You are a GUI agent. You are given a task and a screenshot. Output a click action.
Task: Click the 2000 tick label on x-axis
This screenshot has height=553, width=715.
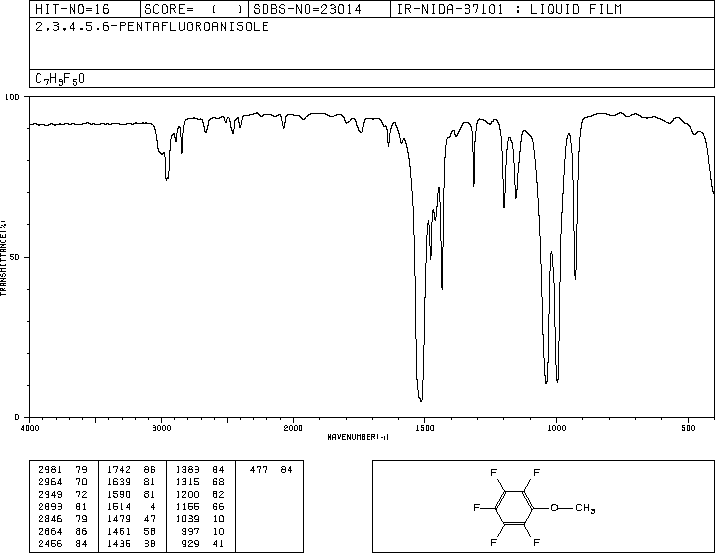pyautogui.click(x=293, y=428)
